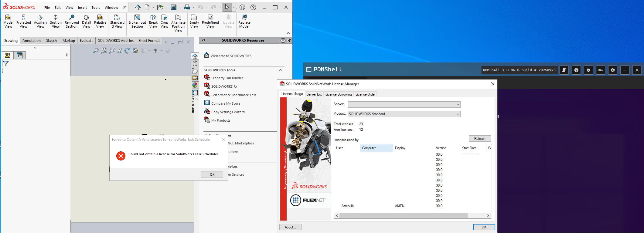
Task: Select the Relative View tool
Action: click(x=100, y=21)
